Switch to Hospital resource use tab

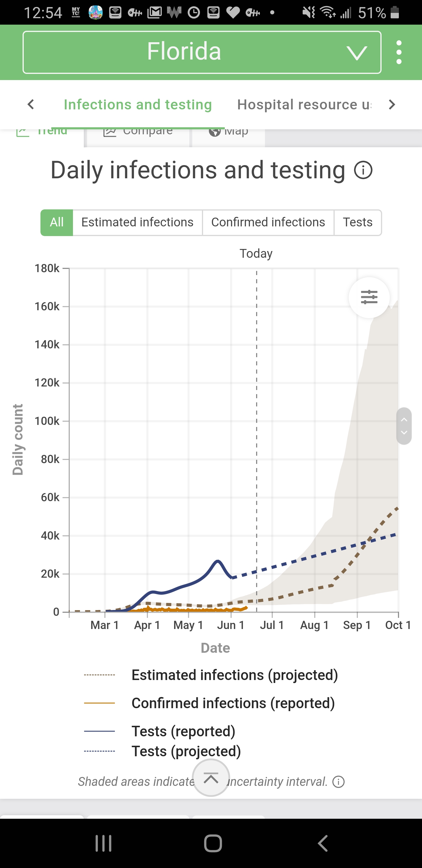point(304,105)
